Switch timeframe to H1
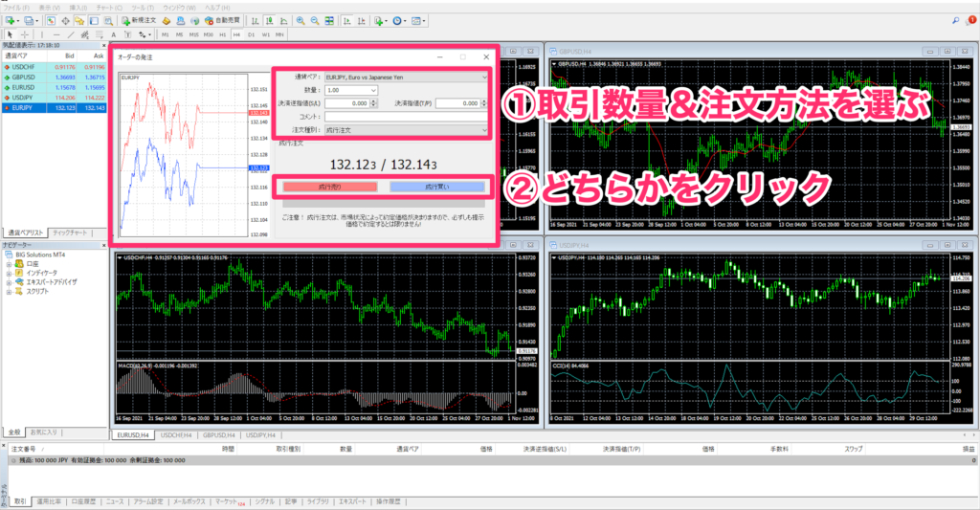Image resolution: width=980 pixels, height=510 pixels. click(222, 34)
